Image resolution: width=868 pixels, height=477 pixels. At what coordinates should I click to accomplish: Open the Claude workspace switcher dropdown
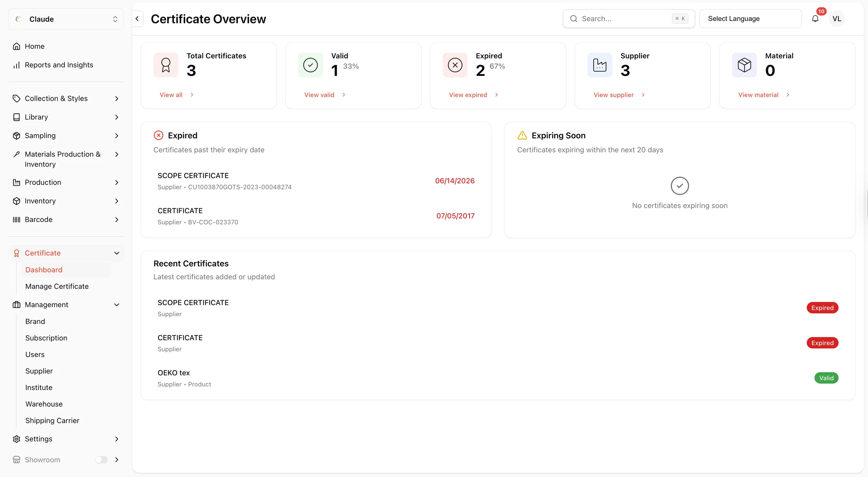click(x=66, y=19)
